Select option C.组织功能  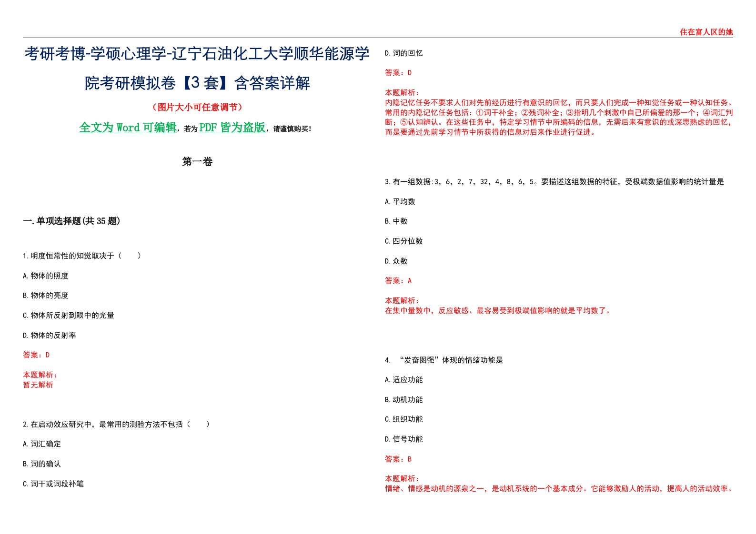click(x=404, y=419)
